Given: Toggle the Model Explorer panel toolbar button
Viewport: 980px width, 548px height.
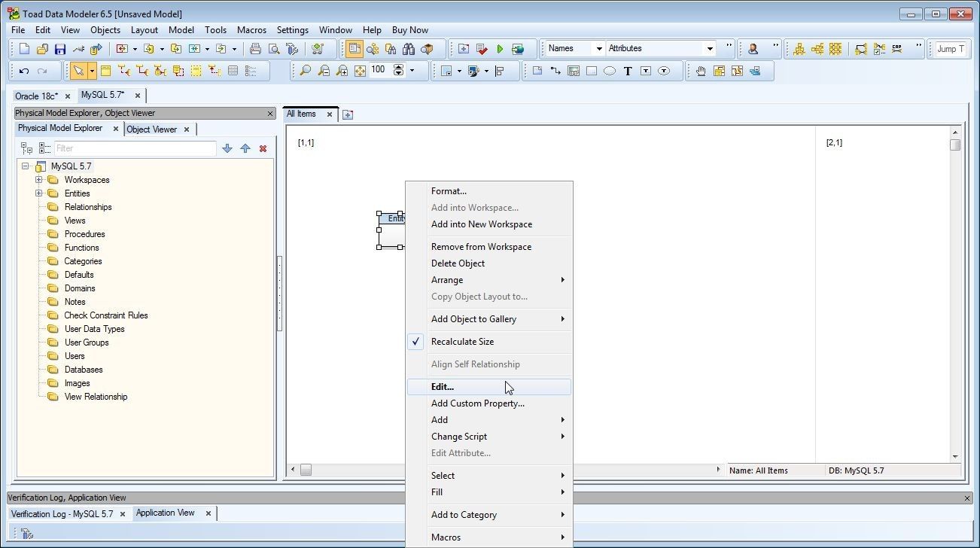Looking at the screenshot, I should 354,49.
